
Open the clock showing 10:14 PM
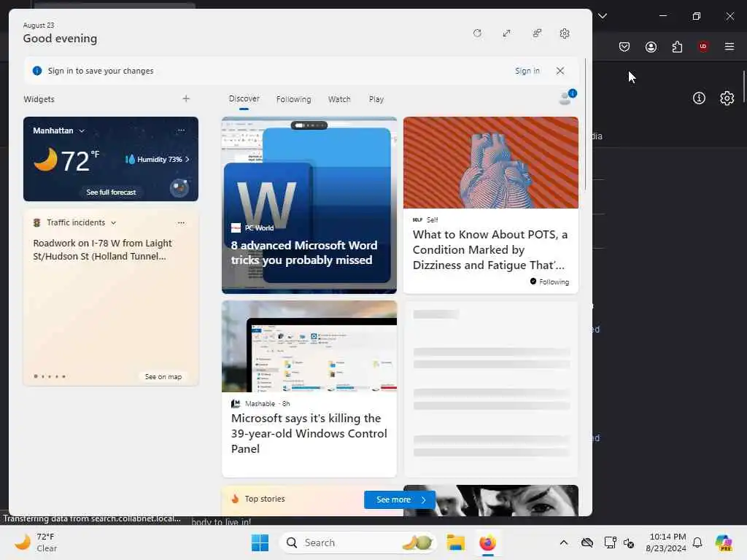point(666,542)
